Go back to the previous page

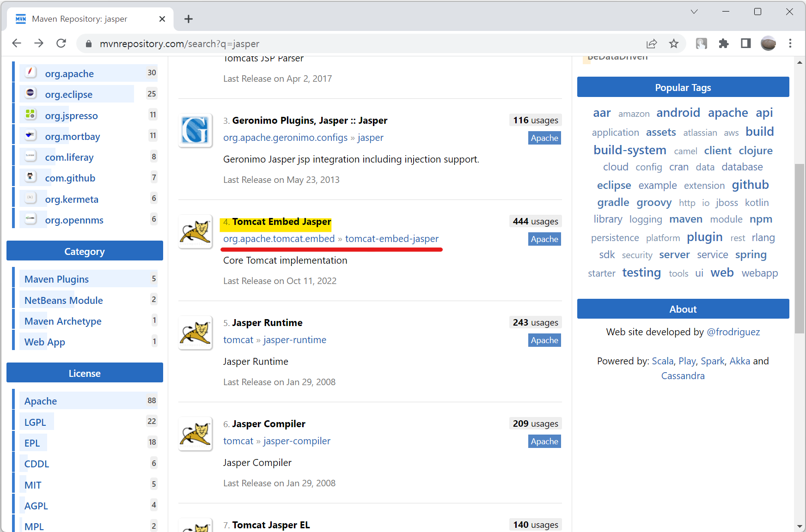tap(17, 43)
